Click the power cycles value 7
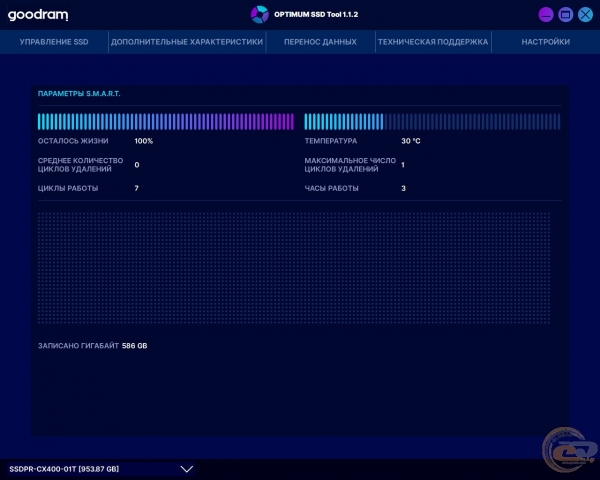 [x=137, y=188]
